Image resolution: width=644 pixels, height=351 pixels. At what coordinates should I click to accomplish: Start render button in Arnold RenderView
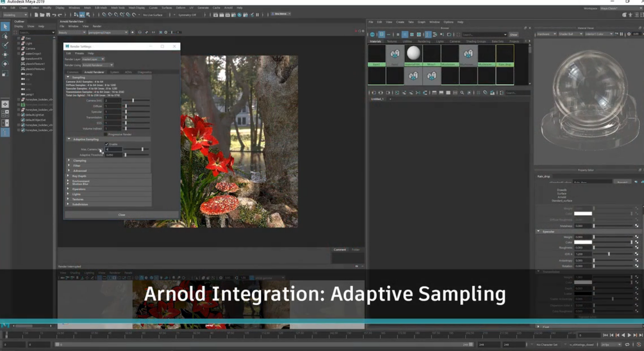click(x=132, y=32)
